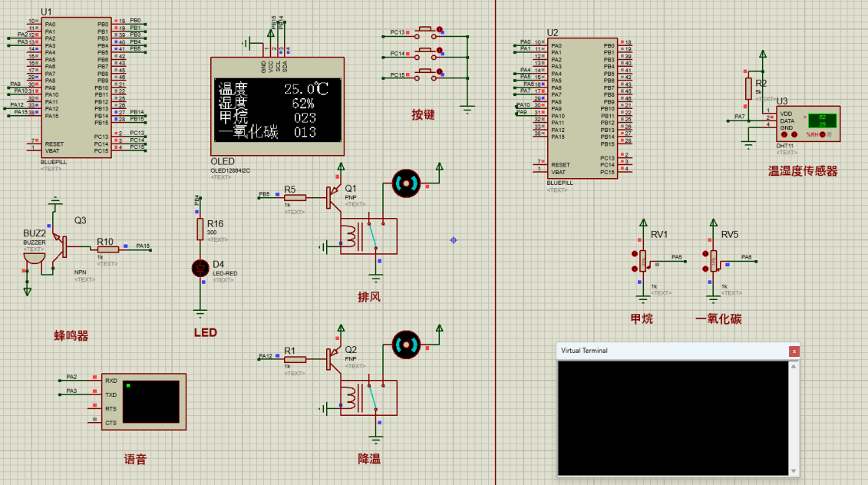Select the D4 red LED component
This screenshot has width=868, height=485.
[200, 268]
